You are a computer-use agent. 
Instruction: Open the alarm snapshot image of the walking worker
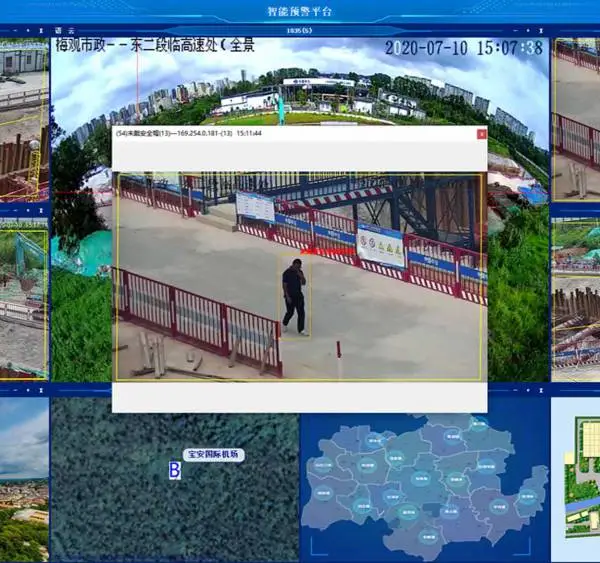click(x=300, y=277)
